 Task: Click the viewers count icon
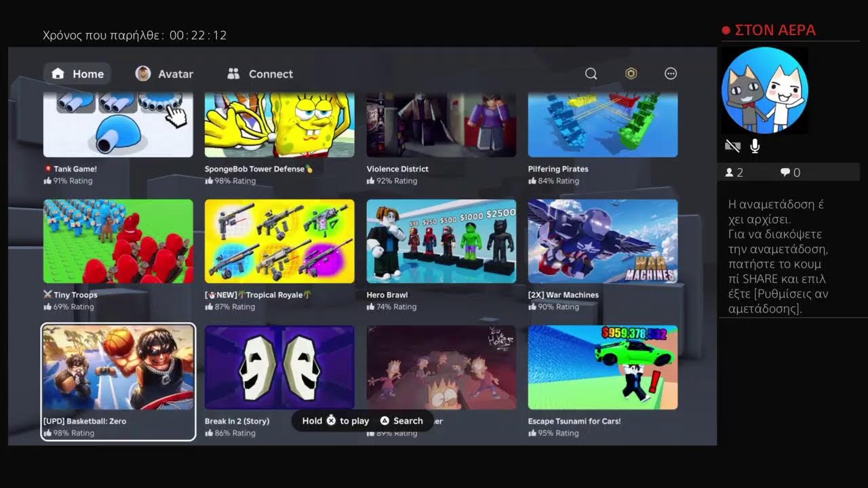click(x=730, y=173)
